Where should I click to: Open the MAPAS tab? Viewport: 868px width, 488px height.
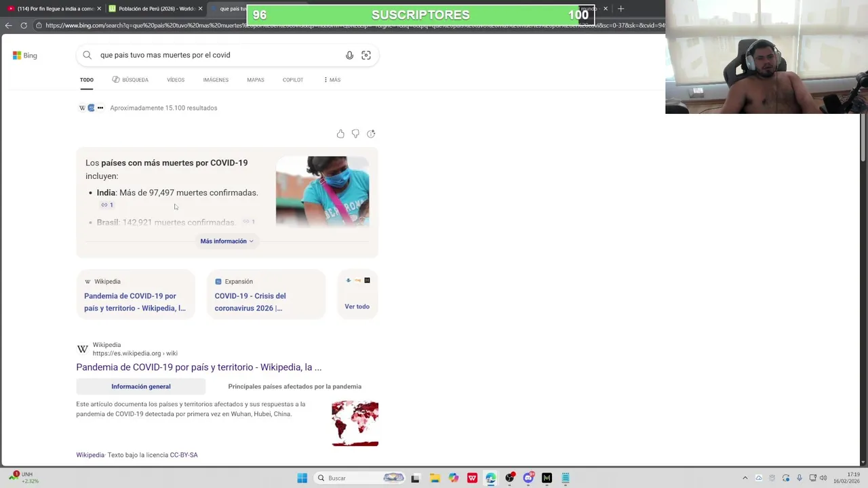point(256,80)
